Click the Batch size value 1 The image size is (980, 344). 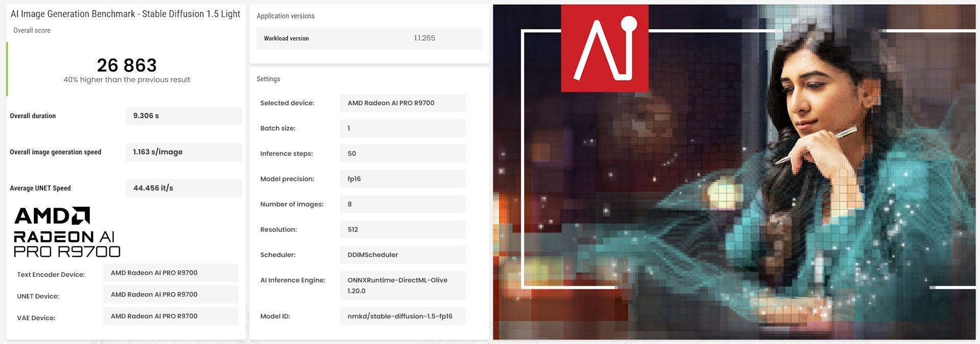[403, 128]
